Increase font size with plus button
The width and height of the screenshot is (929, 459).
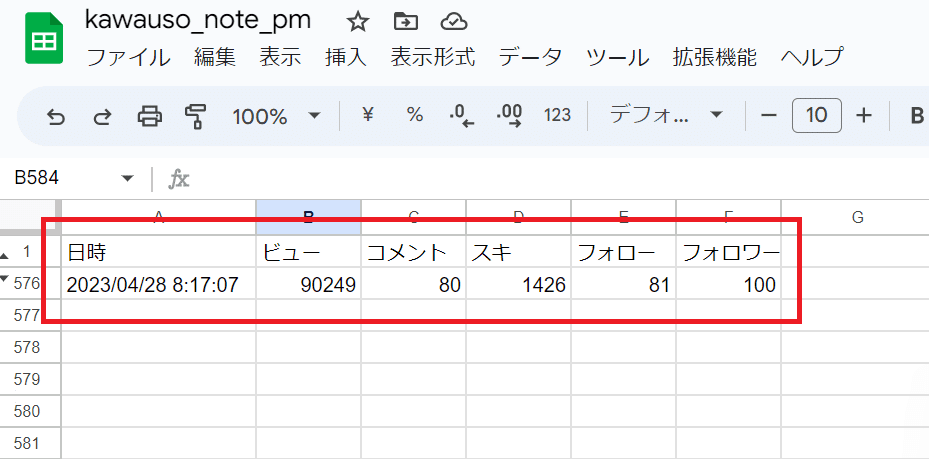[x=864, y=115]
